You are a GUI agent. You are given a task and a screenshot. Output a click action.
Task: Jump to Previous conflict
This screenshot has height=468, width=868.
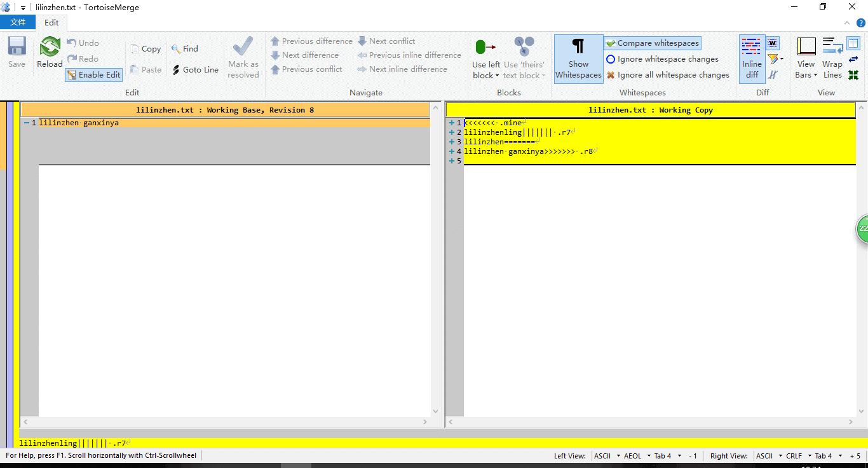point(306,69)
